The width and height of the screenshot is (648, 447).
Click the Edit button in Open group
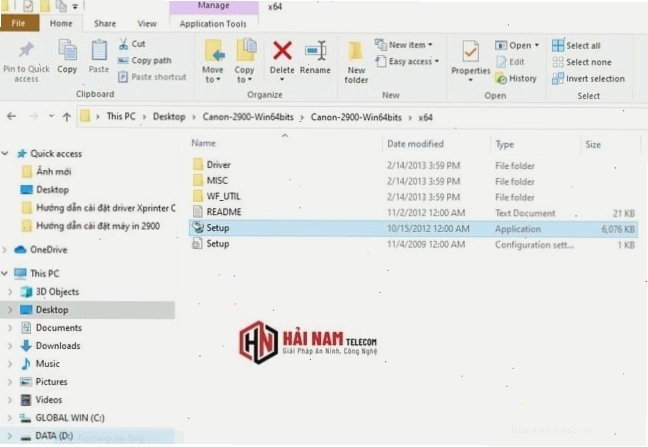point(510,62)
